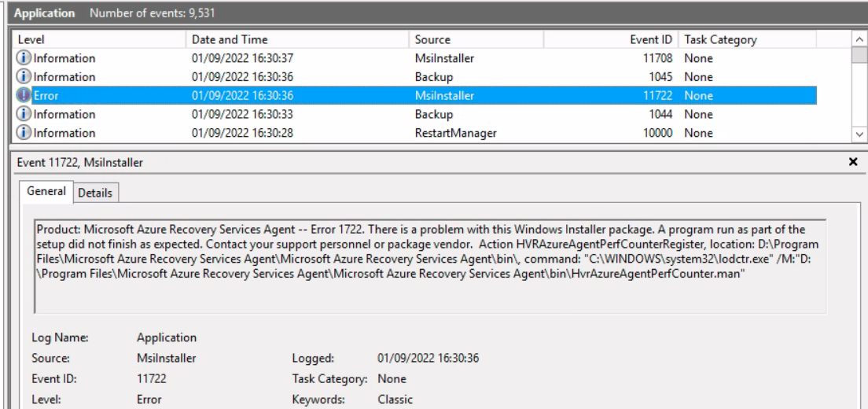Sort by Date and Time column header

pyautogui.click(x=298, y=40)
